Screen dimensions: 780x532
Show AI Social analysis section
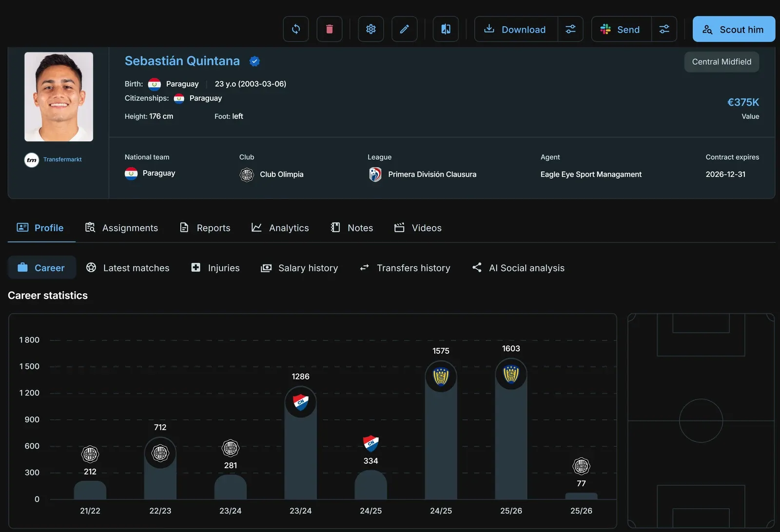pyautogui.click(x=518, y=267)
